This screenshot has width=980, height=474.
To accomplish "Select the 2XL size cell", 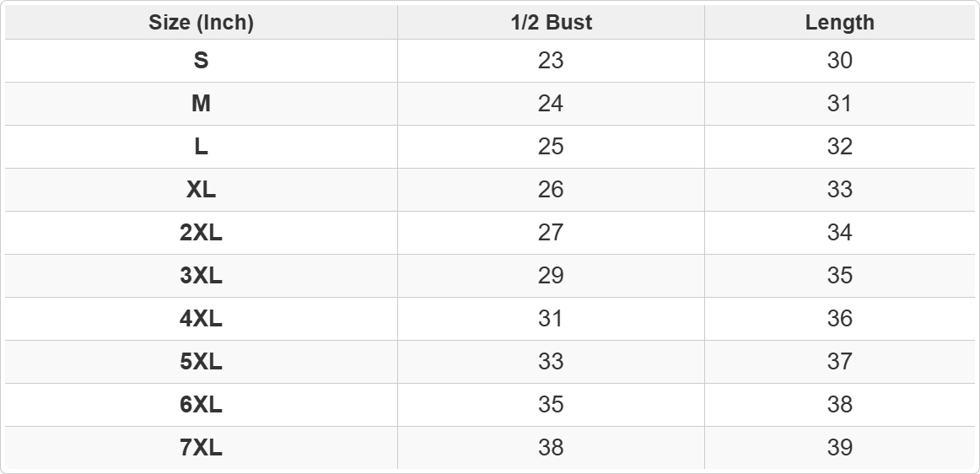I will point(202,233).
